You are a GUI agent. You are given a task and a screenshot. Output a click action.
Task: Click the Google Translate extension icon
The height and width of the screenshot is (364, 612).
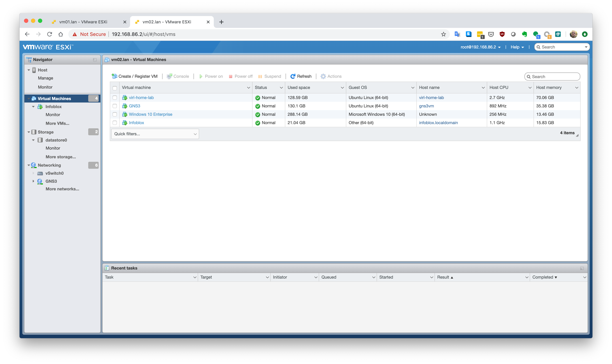[x=457, y=34]
